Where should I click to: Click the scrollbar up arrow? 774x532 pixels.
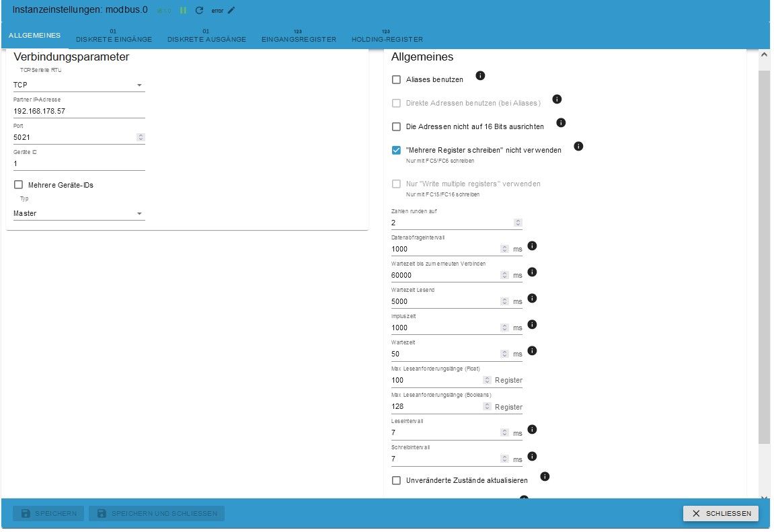764,54
